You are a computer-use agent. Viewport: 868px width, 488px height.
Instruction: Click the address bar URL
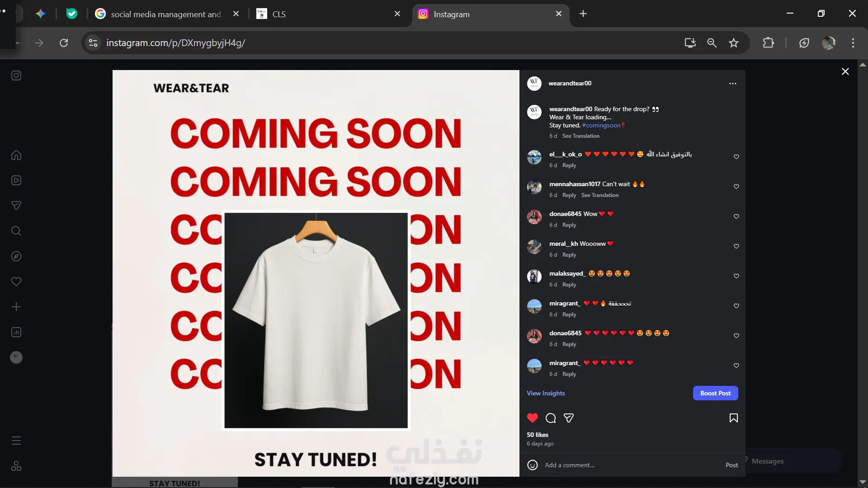coord(176,43)
